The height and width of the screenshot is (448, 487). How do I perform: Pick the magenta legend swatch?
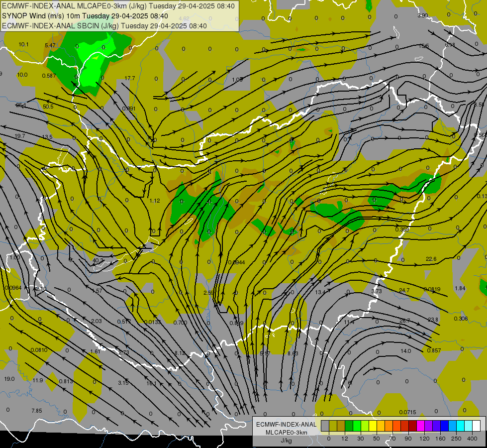pos(420,426)
